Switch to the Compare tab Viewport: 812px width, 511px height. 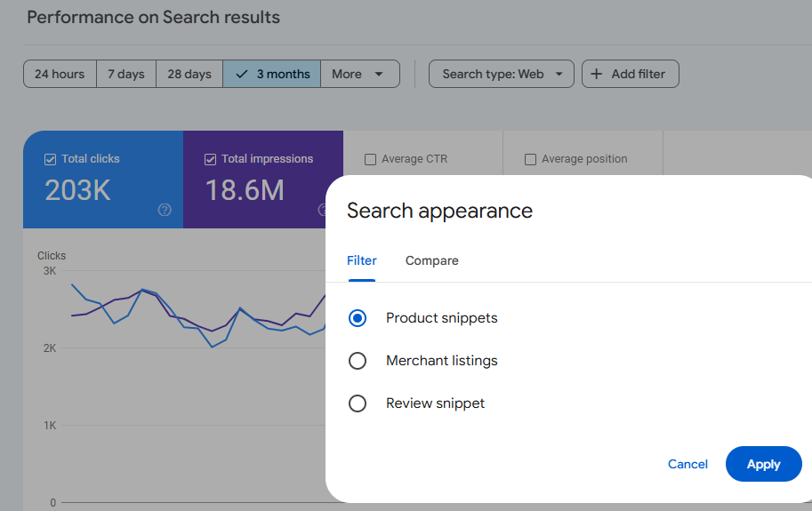pyautogui.click(x=432, y=260)
